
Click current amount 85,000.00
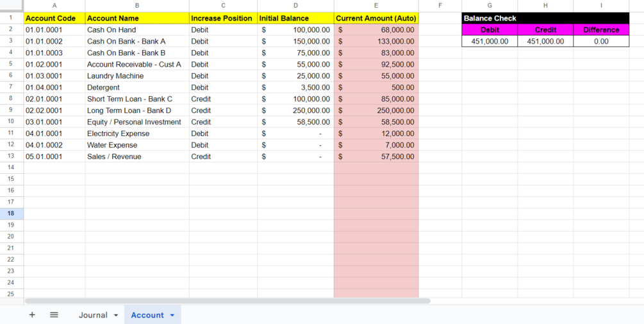coord(376,99)
